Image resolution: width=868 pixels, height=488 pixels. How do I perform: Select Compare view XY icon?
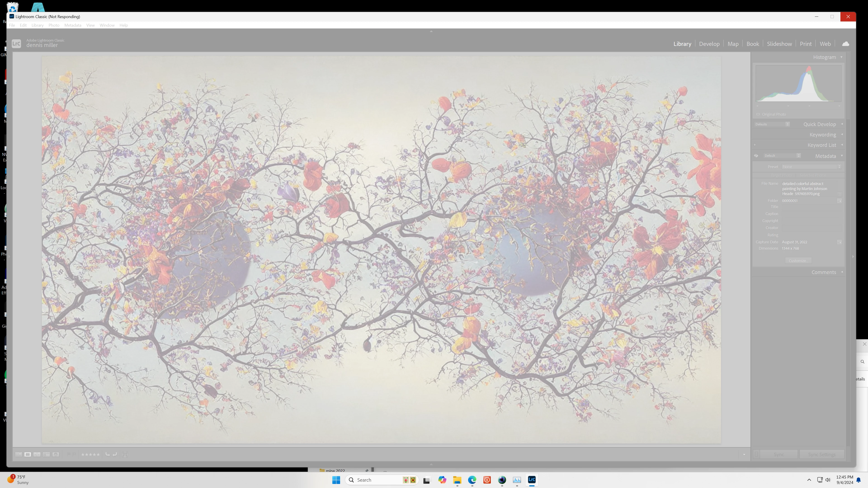point(37,454)
